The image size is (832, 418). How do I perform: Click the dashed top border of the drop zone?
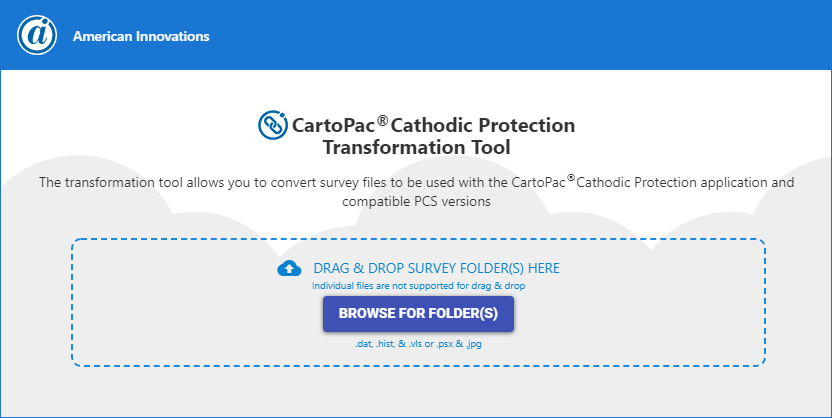click(418, 239)
